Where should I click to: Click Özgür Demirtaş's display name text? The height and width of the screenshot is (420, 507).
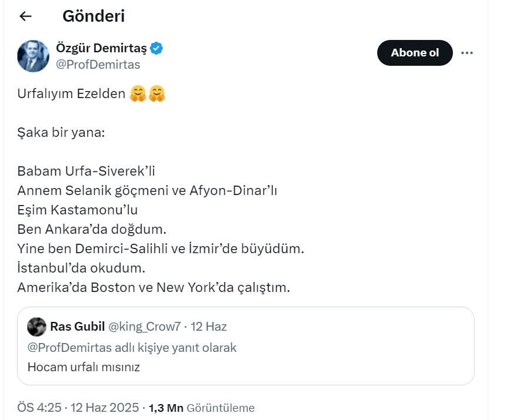pyautogui.click(x=103, y=49)
